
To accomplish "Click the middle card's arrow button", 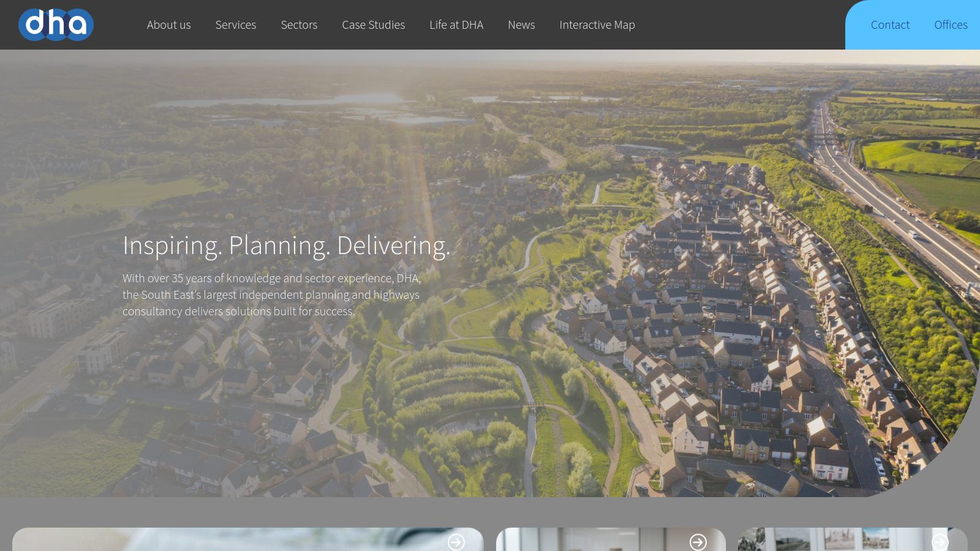I will pyautogui.click(x=698, y=542).
